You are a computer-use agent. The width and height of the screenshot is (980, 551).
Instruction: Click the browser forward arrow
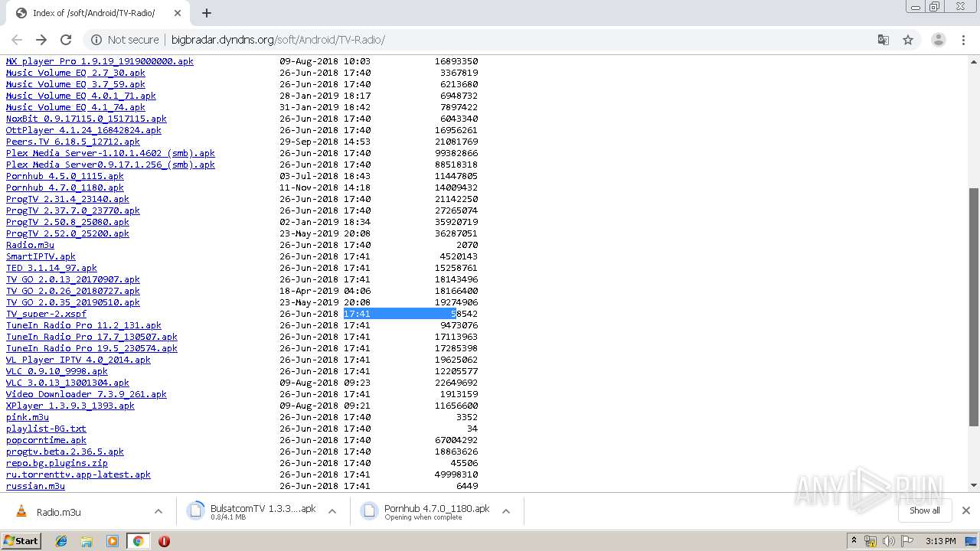pos(41,40)
